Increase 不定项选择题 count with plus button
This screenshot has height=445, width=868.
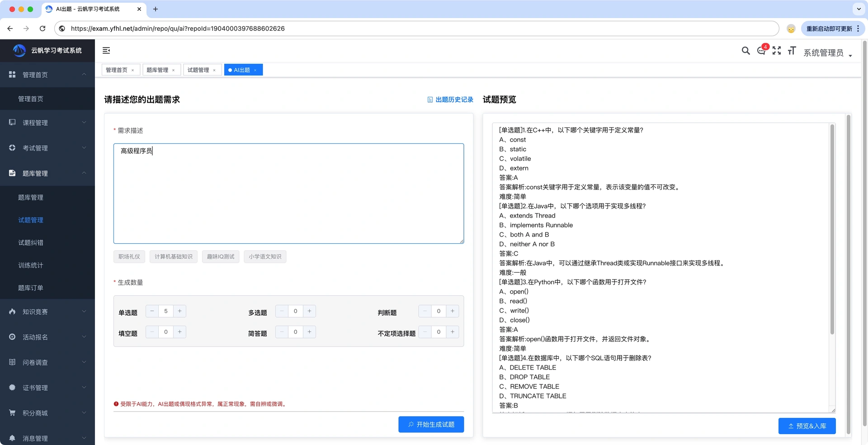(x=453, y=332)
